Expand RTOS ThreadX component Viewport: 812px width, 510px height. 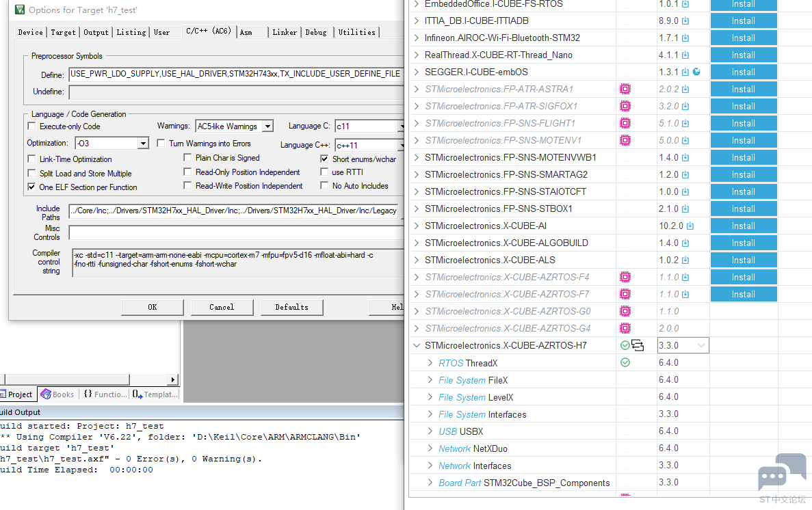pyautogui.click(x=430, y=363)
